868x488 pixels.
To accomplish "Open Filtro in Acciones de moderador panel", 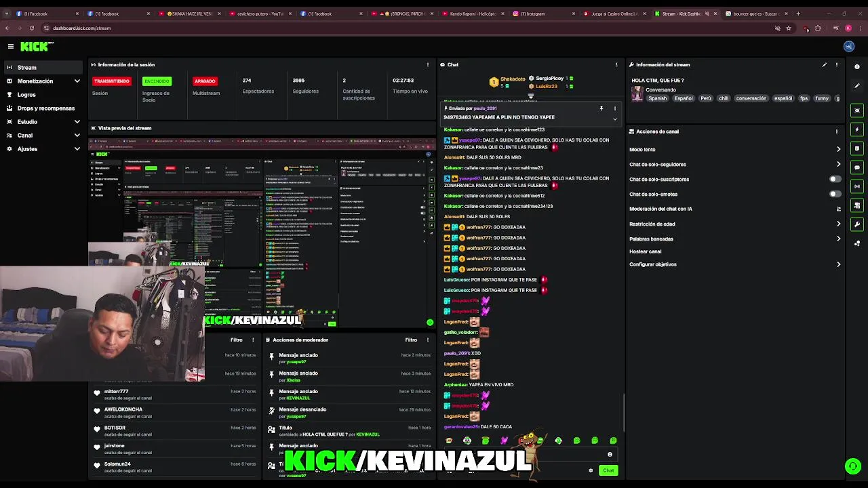I will pos(411,340).
